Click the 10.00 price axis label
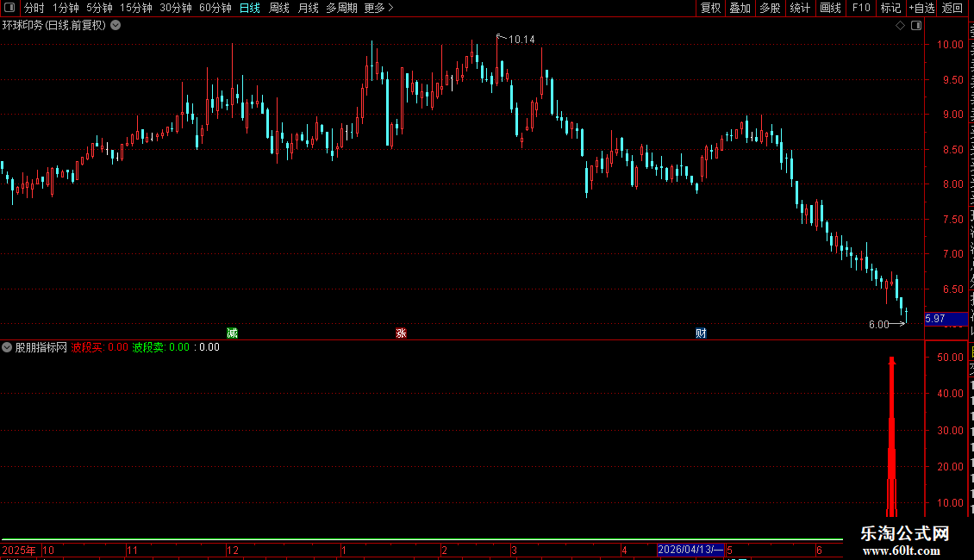Image resolution: width=974 pixels, height=560 pixels. (950, 45)
